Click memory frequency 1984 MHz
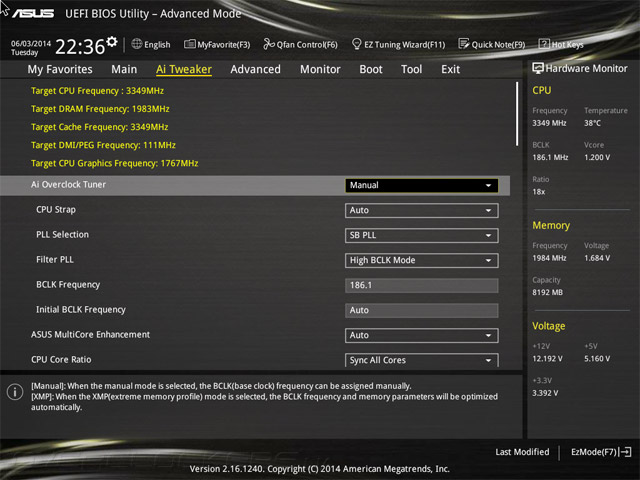 [549, 258]
